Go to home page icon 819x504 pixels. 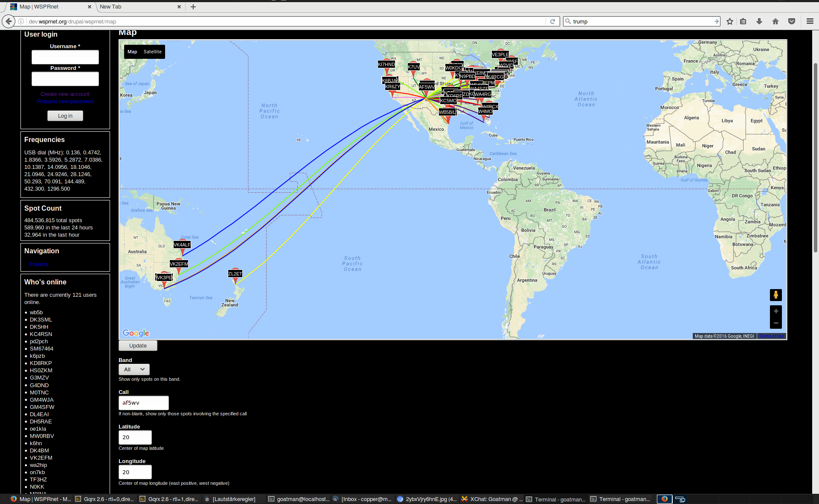coord(775,21)
